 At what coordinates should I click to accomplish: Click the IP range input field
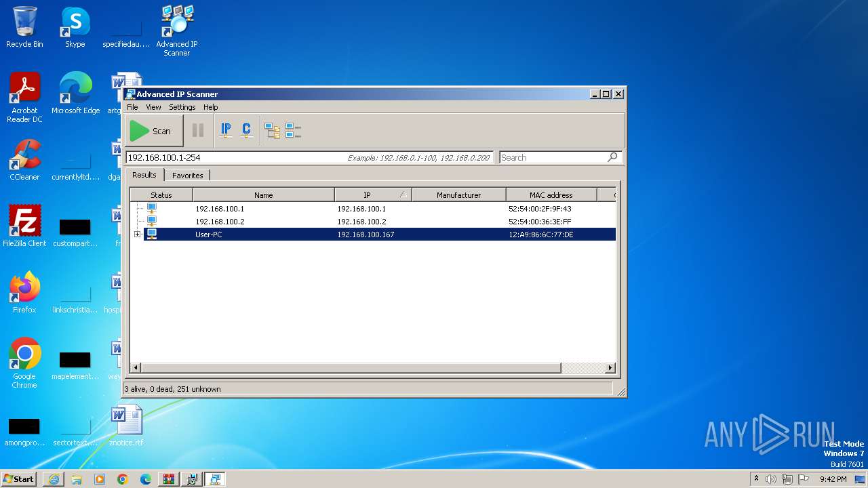point(309,157)
